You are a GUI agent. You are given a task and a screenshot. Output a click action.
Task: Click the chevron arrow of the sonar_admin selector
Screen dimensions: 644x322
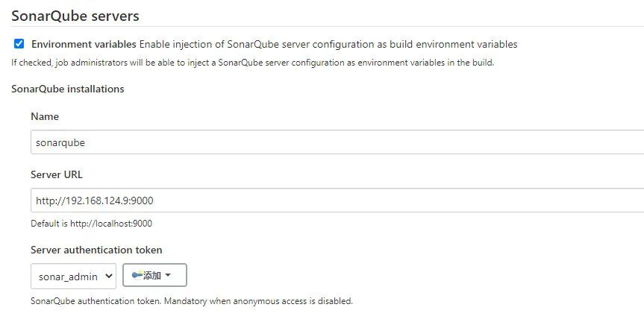click(x=109, y=276)
